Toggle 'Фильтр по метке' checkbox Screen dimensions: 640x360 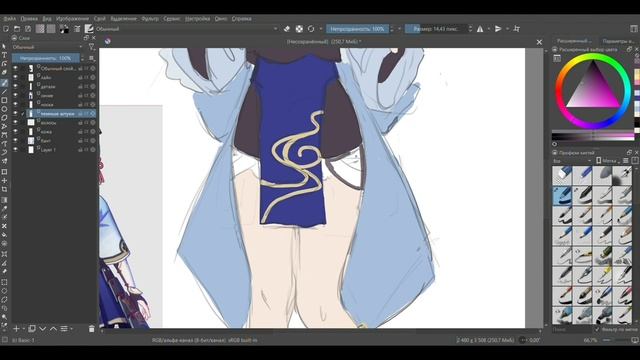[x=598, y=329]
